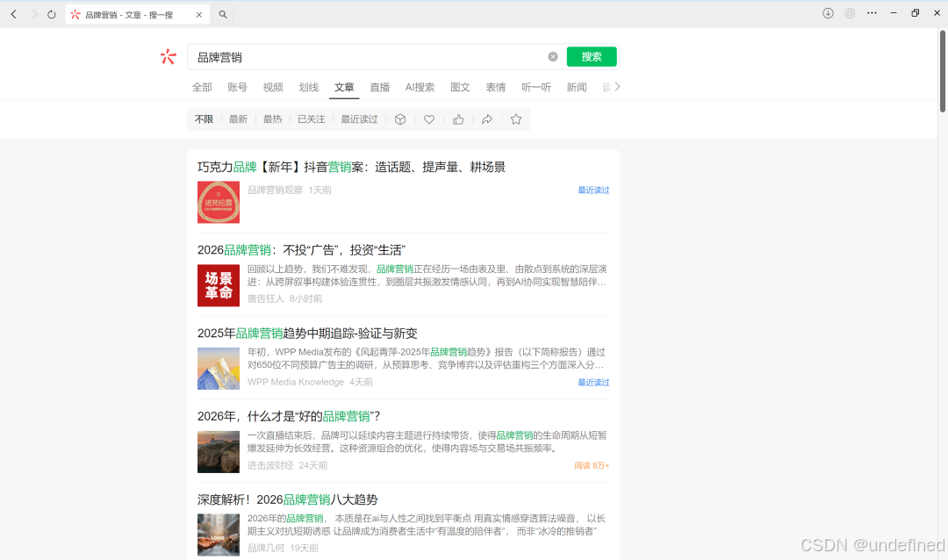Open article 2025年品牌营销趋势中期追踪
Screen dimensions: 948x560
click(x=307, y=334)
